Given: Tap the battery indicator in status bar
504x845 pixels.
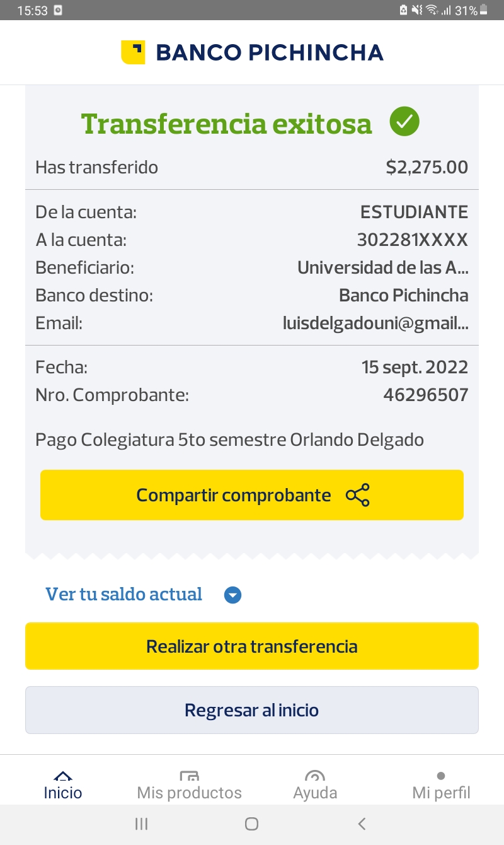Looking at the screenshot, I should (x=484, y=10).
